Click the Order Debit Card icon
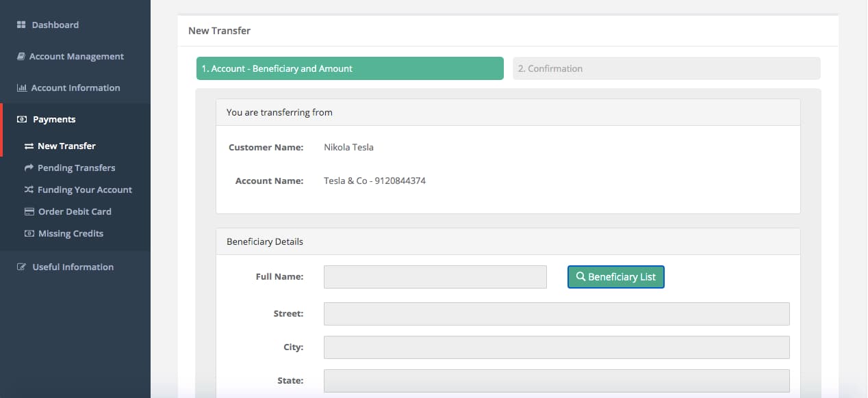This screenshot has width=868, height=398. click(29, 212)
